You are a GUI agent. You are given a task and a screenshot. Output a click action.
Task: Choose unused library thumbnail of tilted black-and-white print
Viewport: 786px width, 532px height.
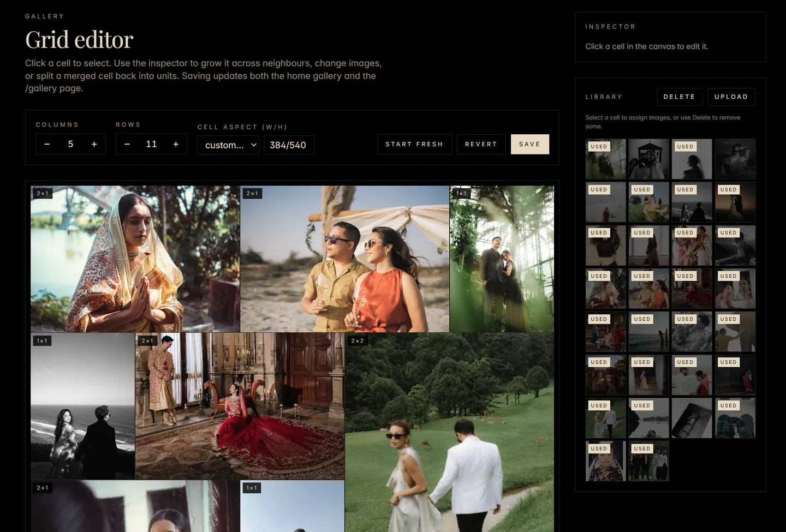click(692, 418)
